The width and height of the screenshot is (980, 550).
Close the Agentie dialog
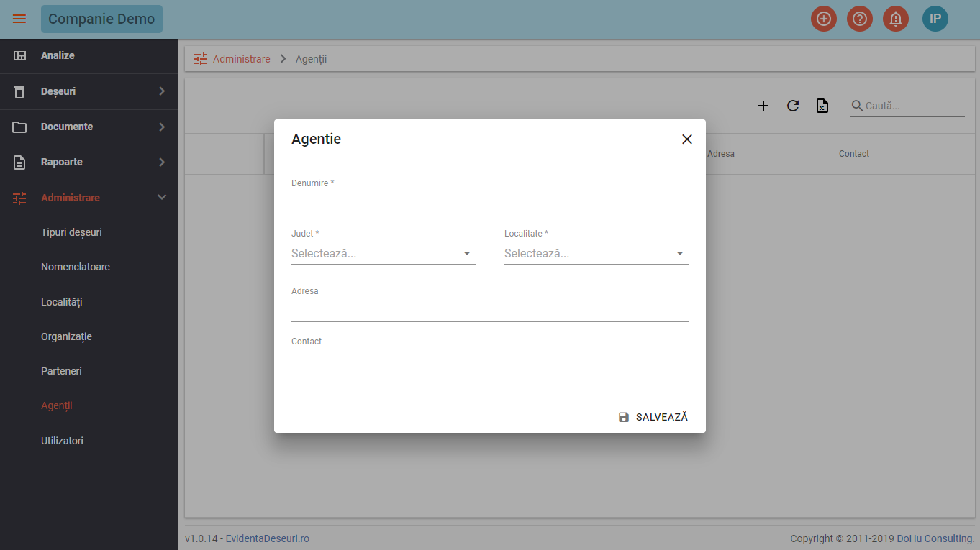click(687, 139)
